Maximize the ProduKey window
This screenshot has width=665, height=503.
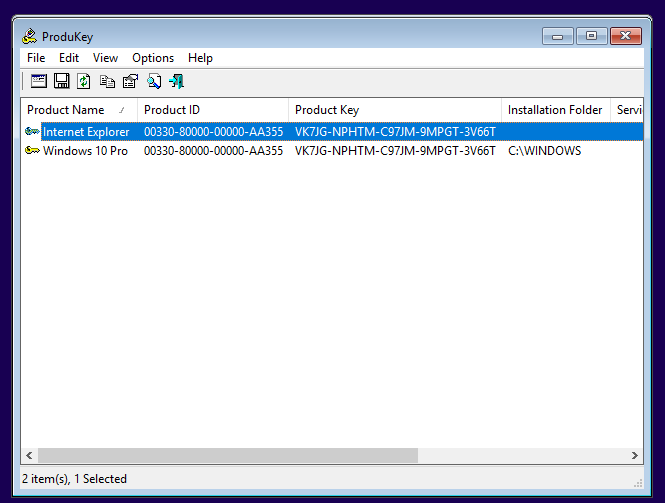(x=592, y=36)
